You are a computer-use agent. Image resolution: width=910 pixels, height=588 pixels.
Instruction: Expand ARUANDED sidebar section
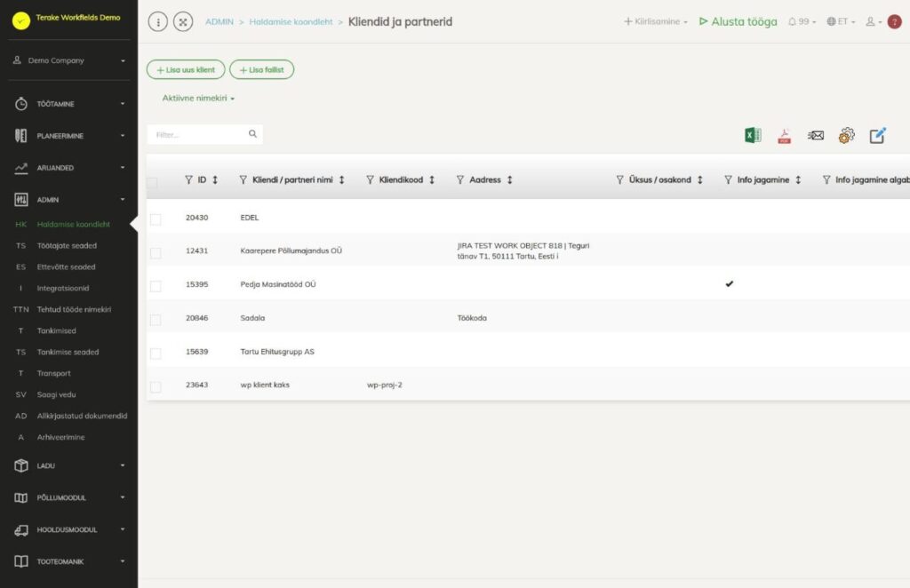tap(68, 168)
